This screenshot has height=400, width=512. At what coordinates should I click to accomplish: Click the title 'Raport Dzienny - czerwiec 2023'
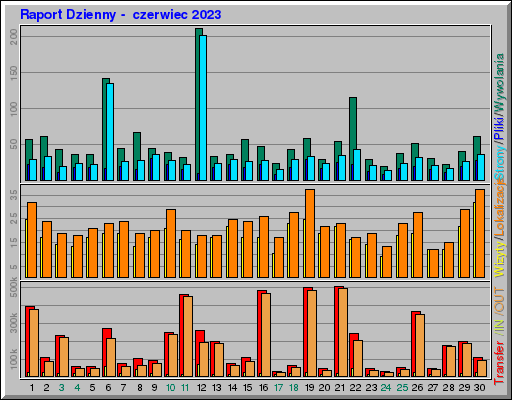pos(121,15)
